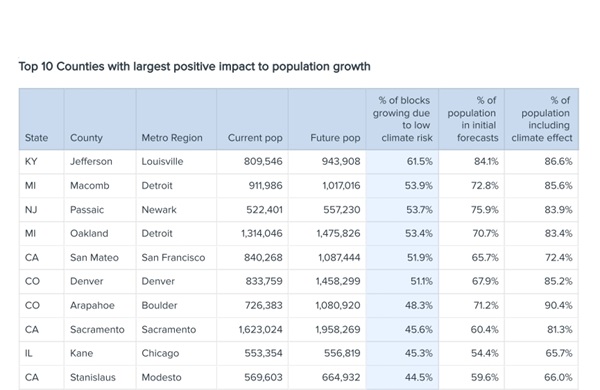This screenshot has height=390, width=600.
Task: Select the Arapahoe 90.4% climate effect cell
Action: 558,305
